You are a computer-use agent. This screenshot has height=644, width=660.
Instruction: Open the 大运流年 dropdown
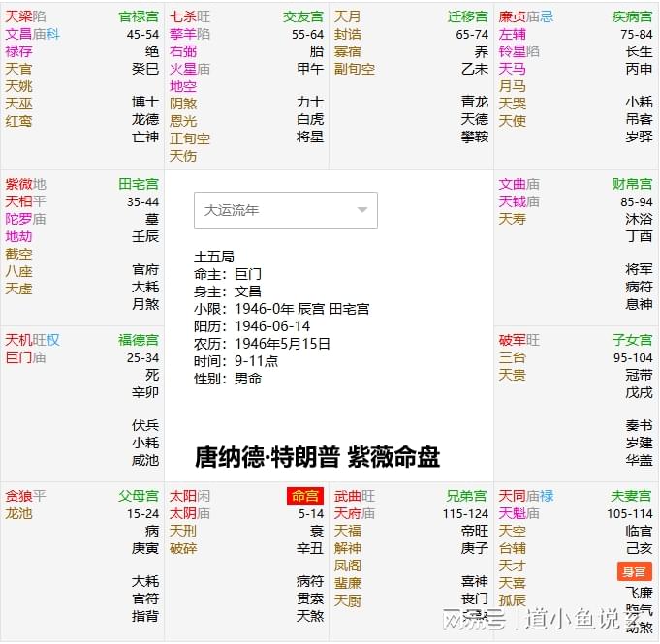pos(285,210)
